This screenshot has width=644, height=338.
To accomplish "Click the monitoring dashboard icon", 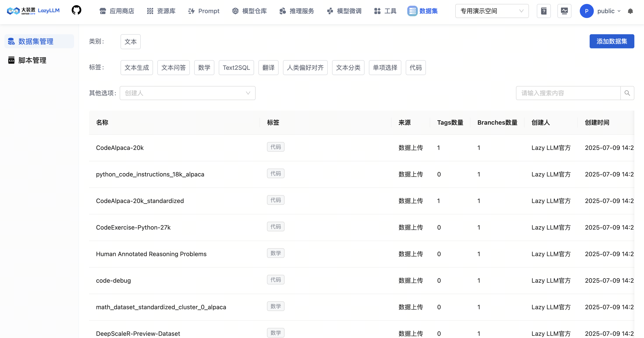I will click(564, 11).
